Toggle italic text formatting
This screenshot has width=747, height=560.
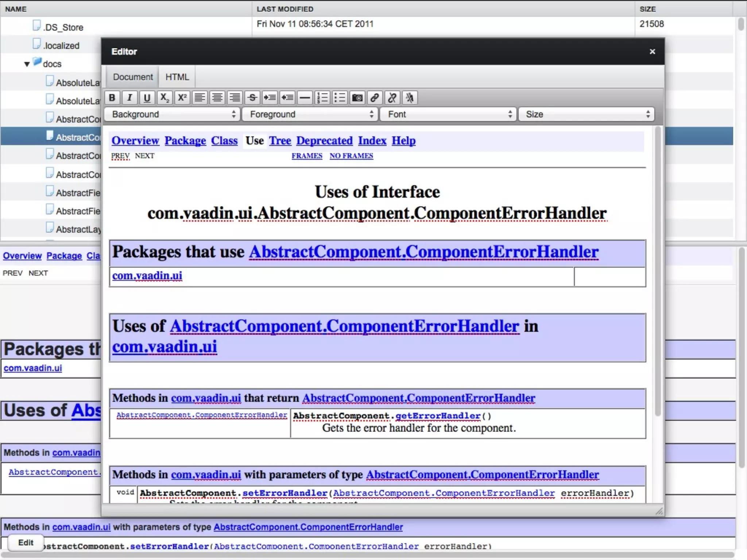pos(129,98)
